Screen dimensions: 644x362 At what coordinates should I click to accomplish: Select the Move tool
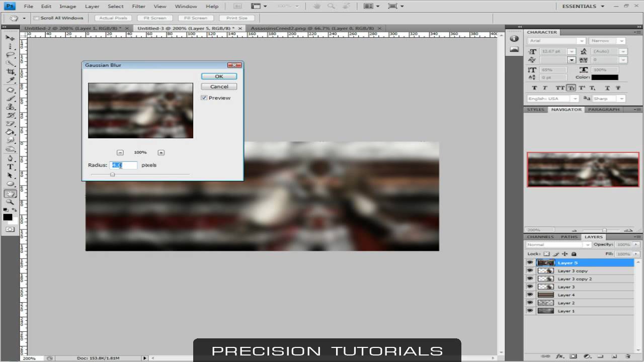[x=10, y=37]
